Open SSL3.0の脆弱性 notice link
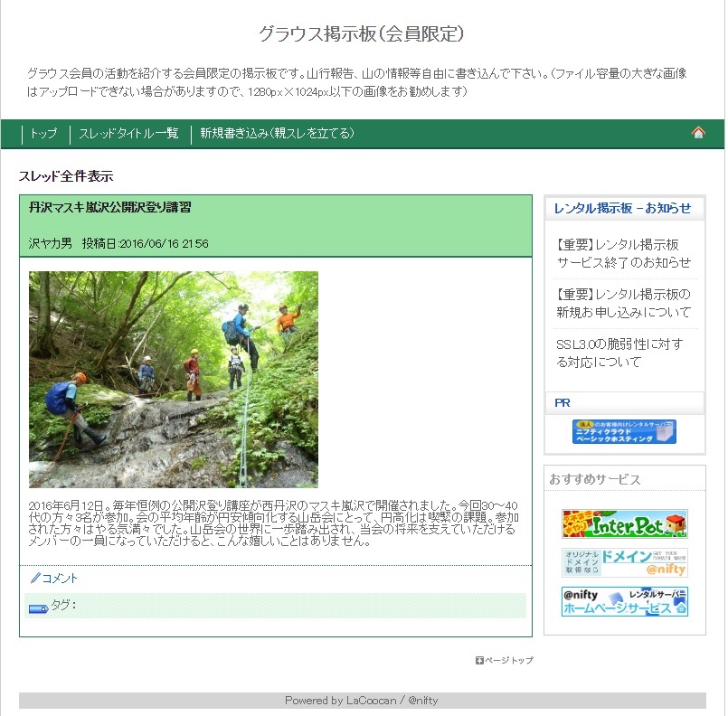Viewport: 728px width, 716px height. click(x=619, y=353)
